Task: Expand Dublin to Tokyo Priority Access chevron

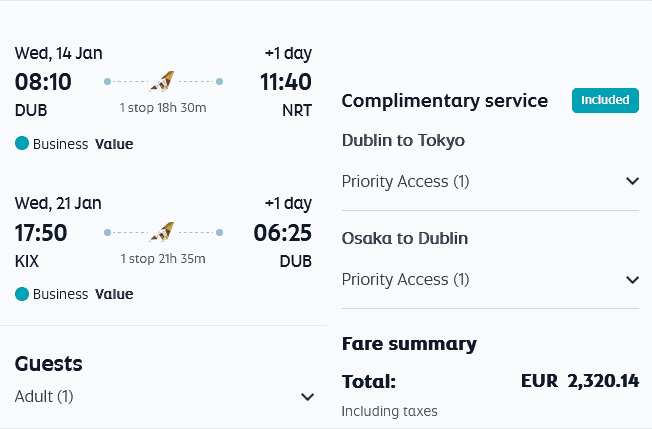Action: (x=631, y=181)
